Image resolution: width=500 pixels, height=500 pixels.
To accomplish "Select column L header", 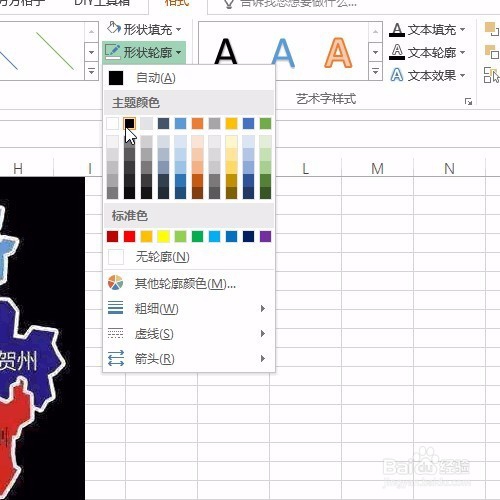I will click(306, 169).
